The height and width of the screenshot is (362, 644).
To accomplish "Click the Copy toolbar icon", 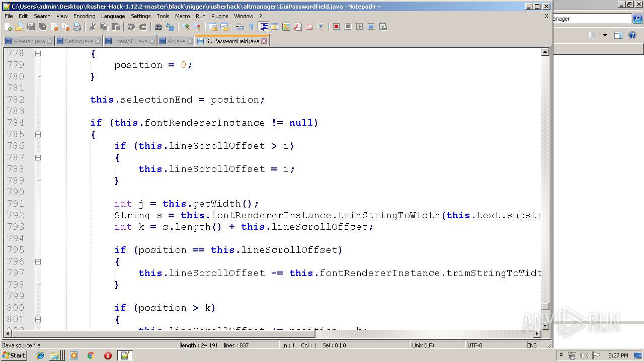I will click(x=104, y=27).
